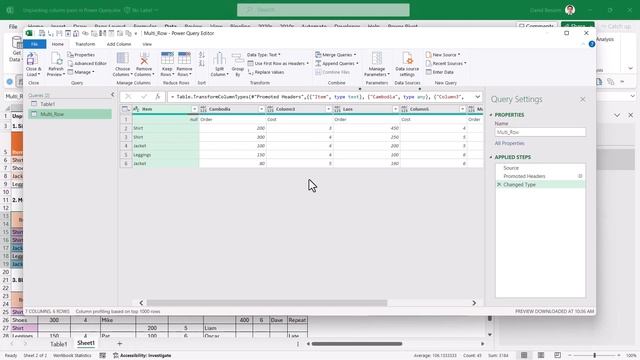640x360 pixels.
Task: Collapse the Queries pane
Action: pos(113,95)
